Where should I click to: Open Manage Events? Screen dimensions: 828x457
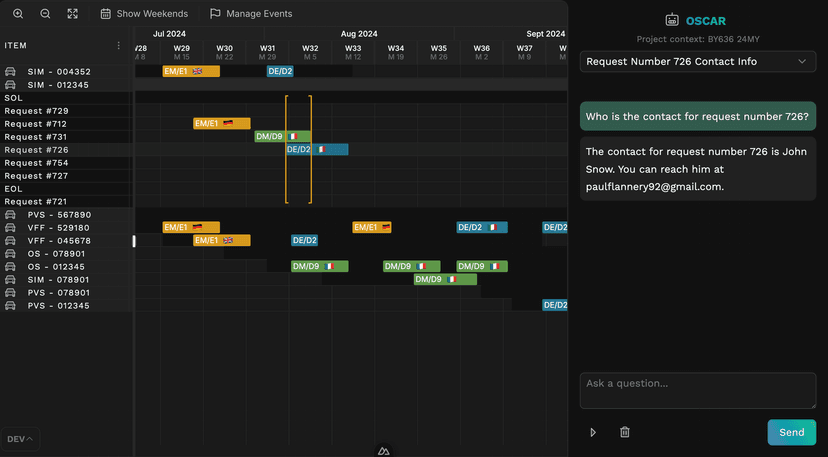(251, 14)
